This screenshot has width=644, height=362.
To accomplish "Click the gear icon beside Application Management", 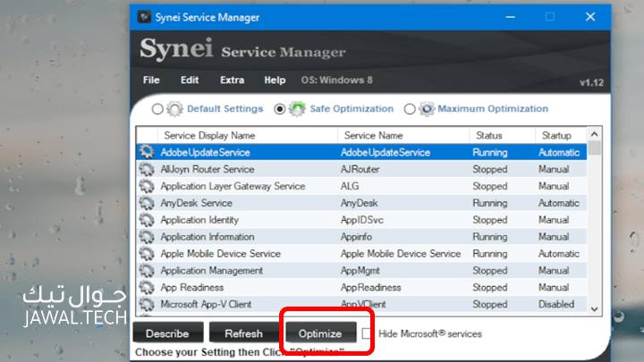I will (x=147, y=271).
